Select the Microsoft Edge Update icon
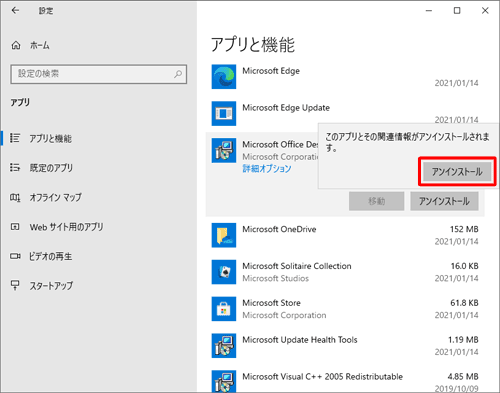 224,114
